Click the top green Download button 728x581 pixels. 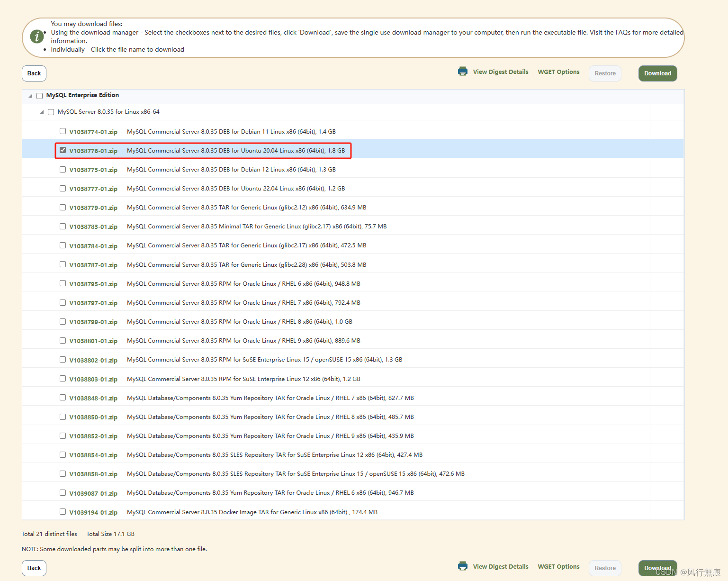click(658, 73)
